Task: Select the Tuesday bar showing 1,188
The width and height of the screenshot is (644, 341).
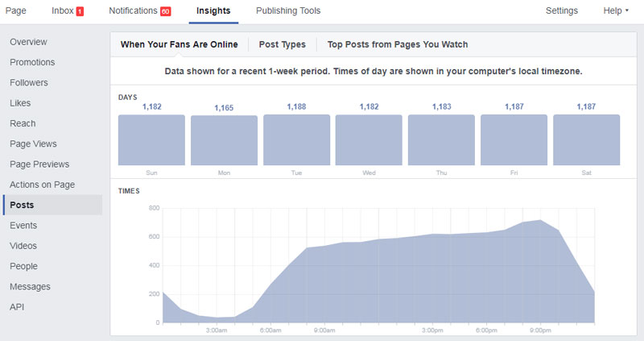Action: click(296, 139)
